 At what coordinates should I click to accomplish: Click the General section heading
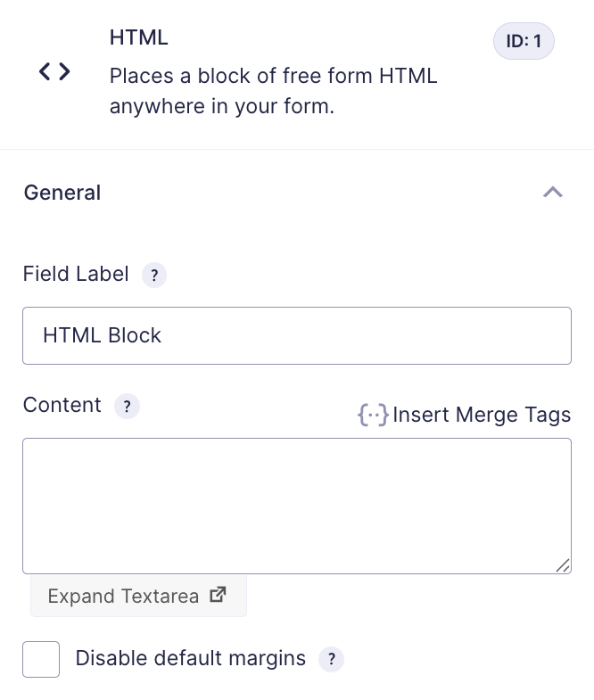(62, 193)
